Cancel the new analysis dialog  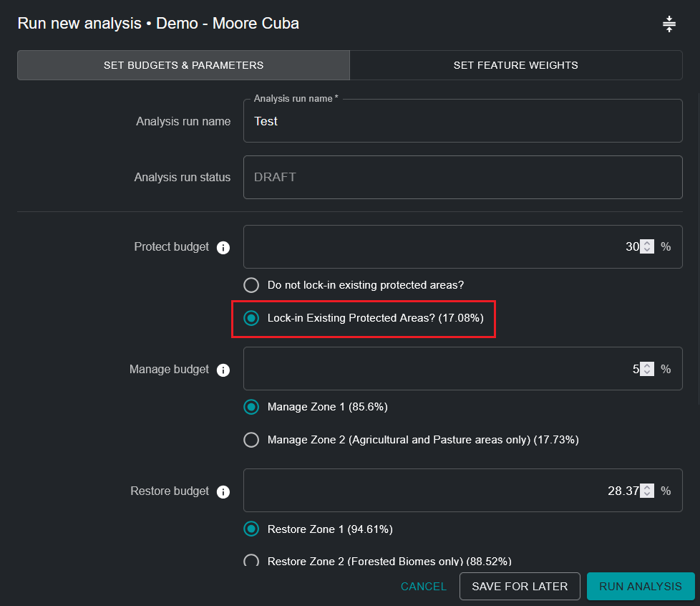coord(423,586)
